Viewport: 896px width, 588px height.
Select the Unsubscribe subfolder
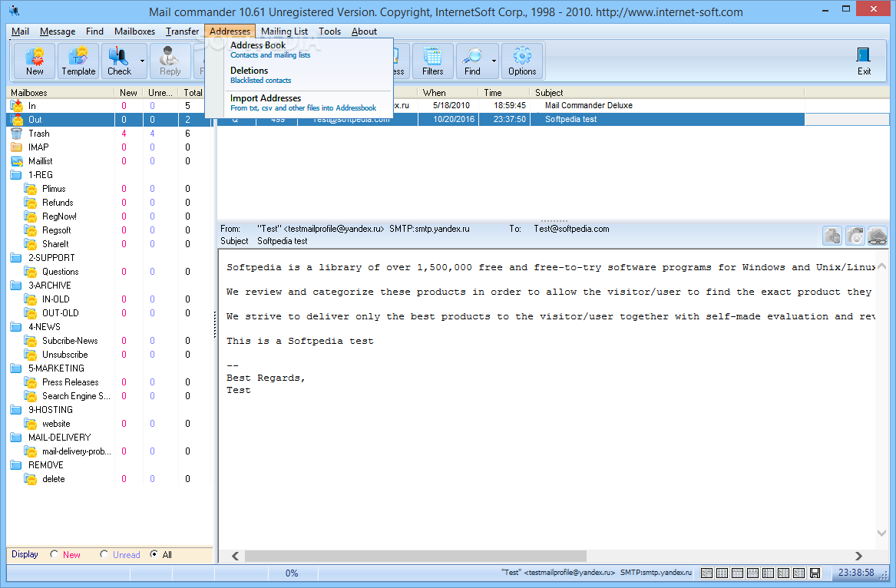click(64, 355)
